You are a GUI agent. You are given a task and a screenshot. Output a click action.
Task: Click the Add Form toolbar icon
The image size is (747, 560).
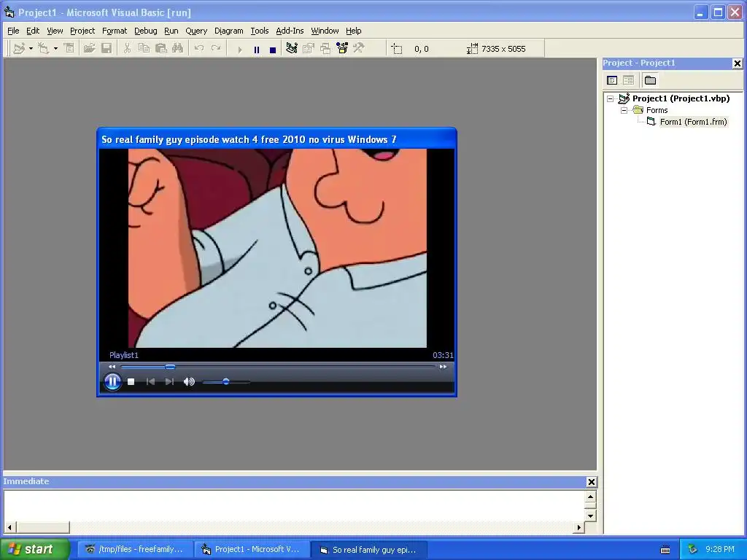44,49
